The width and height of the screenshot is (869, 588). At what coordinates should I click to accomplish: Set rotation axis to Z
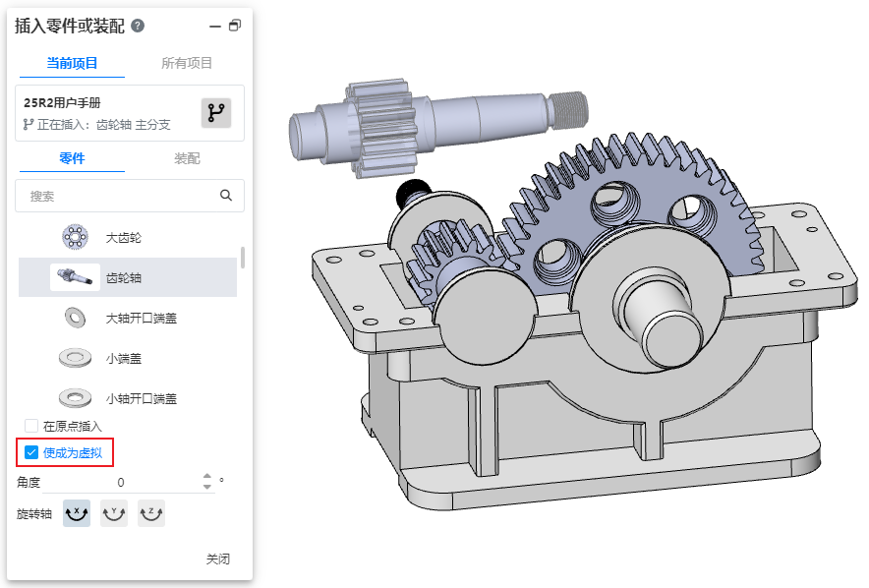(x=151, y=513)
